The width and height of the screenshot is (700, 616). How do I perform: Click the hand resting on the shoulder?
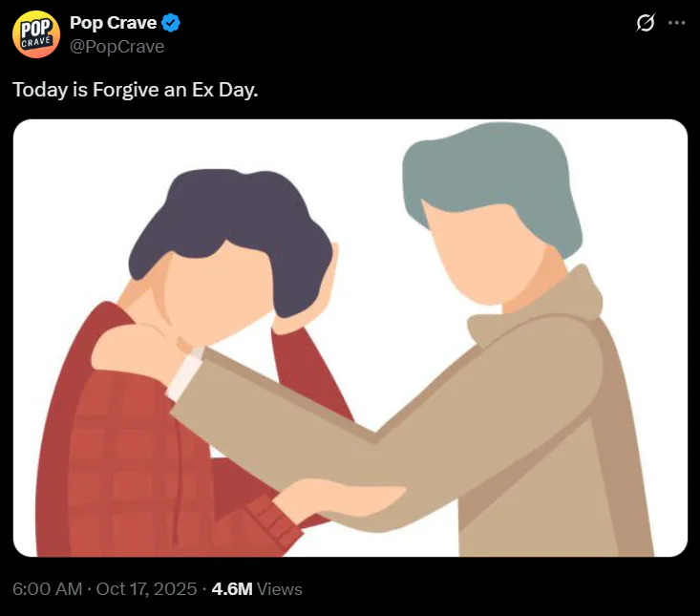(x=140, y=352)
